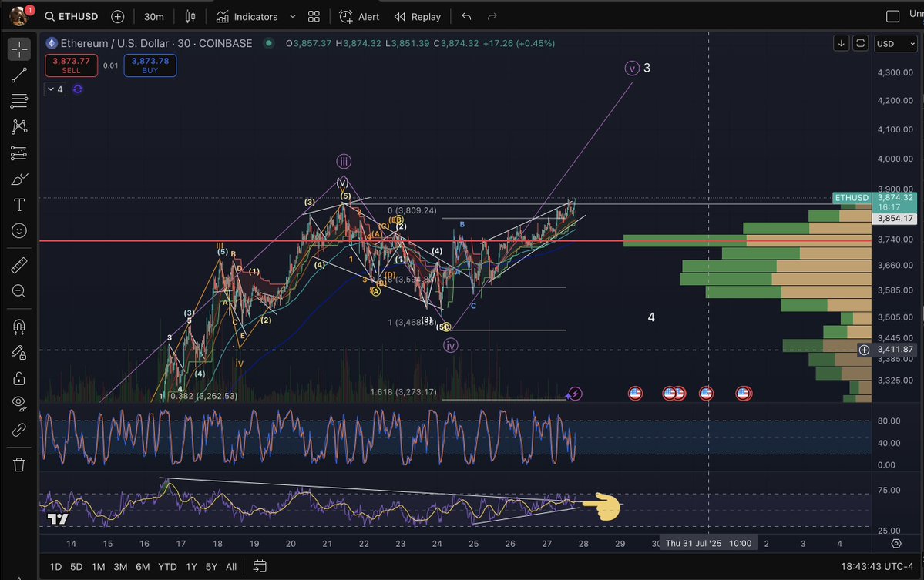Toggle the green market status dot
The width and height of the screenshot is (924, 580).
[269, 43]
